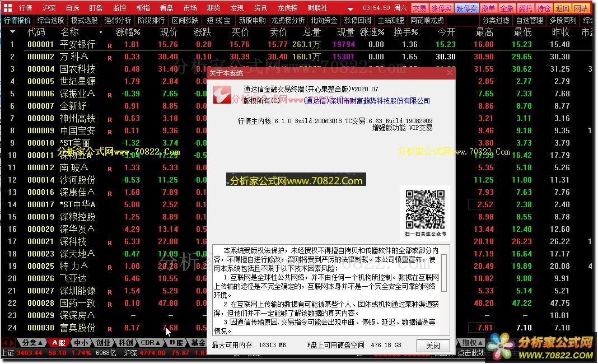Sort by the 涨幅% column header
Screen dimensions: 598x364
point(128,32)
